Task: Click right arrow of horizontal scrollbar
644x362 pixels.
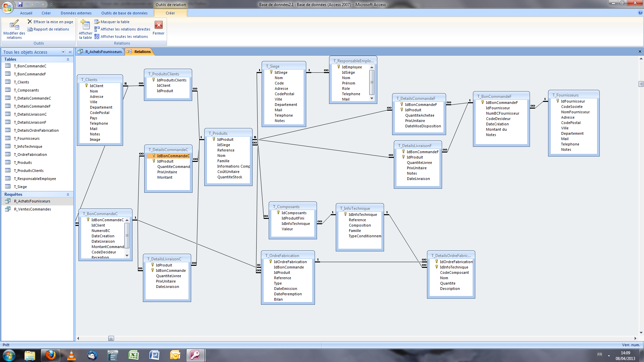Action: coord(635,338)
